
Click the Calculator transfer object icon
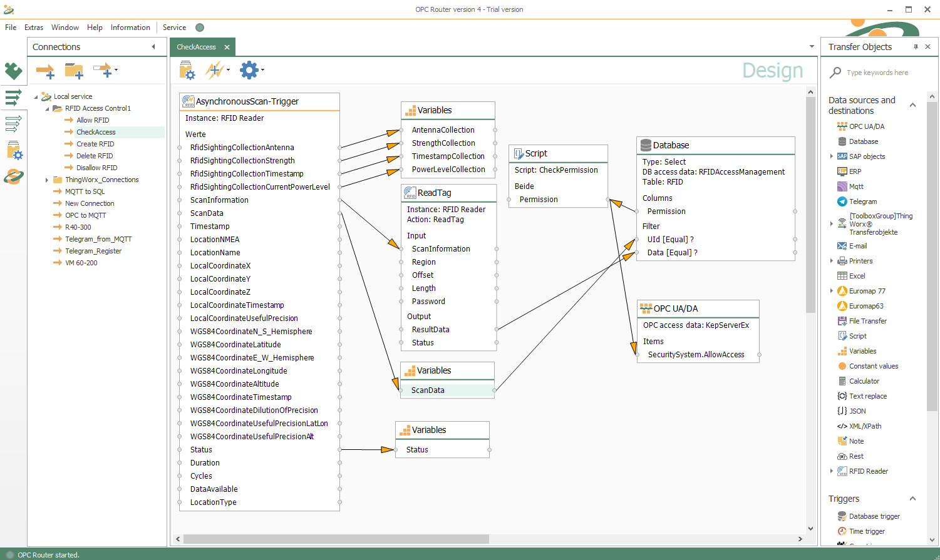click(842, 381)
